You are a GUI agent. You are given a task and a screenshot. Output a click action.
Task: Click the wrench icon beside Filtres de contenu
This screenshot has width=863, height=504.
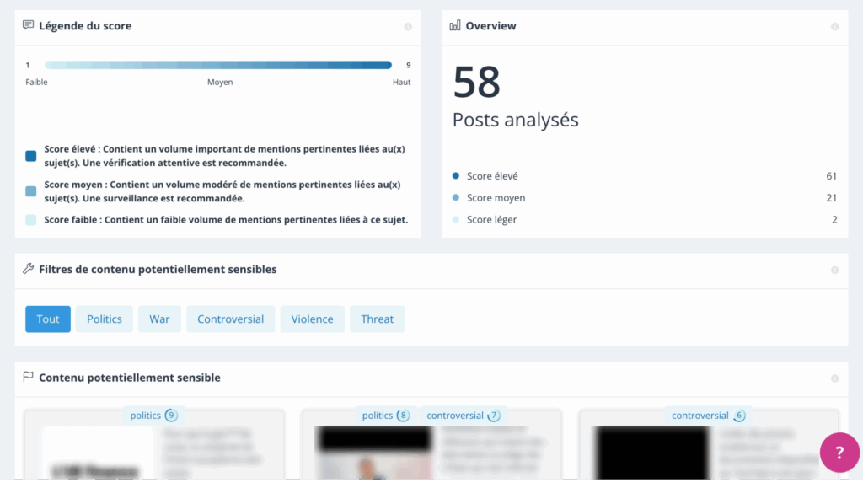tap(29, 270)
